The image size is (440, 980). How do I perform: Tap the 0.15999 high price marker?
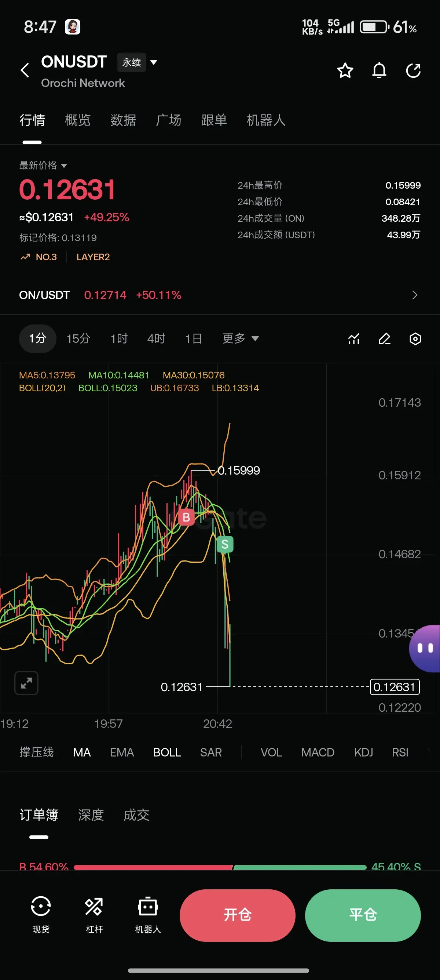click(239, 470)
